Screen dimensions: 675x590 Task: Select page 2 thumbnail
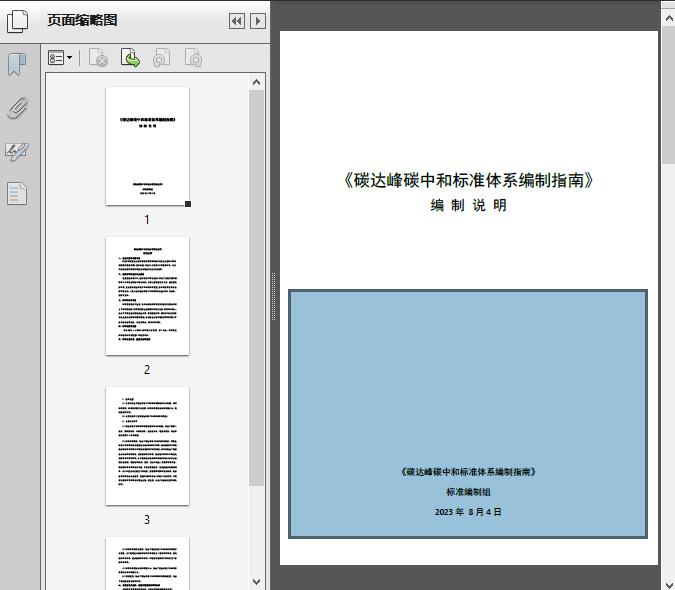(x=147, y=296)
